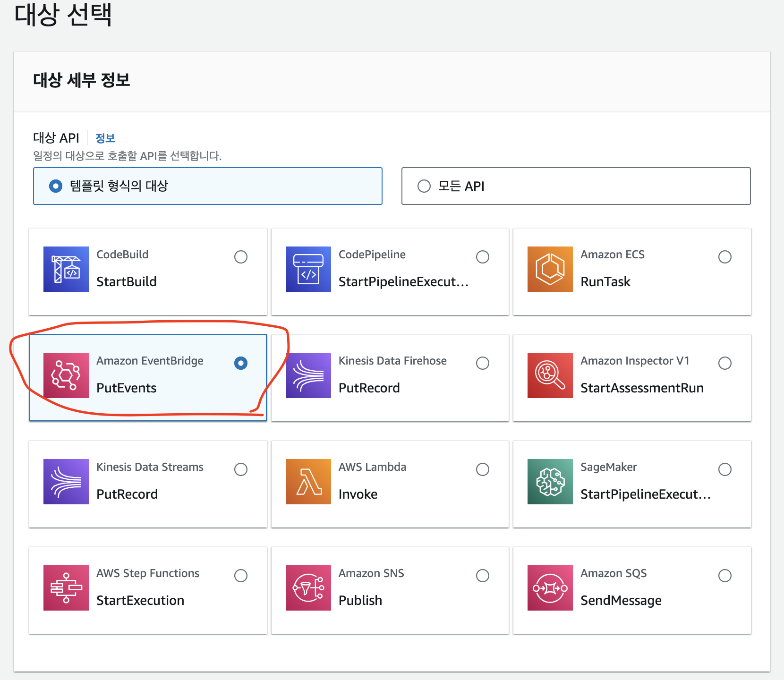Click the Amazon ECS hexagon icon
Image resolution: width=784 pixels, height=680 pixels.
click(x=550, y=269)
